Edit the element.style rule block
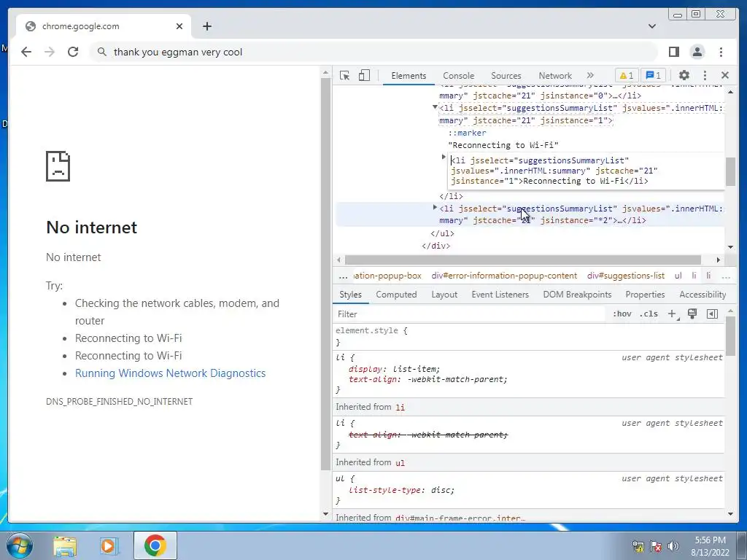Screen dimensions: 747x560 click(x=529, y=336)
